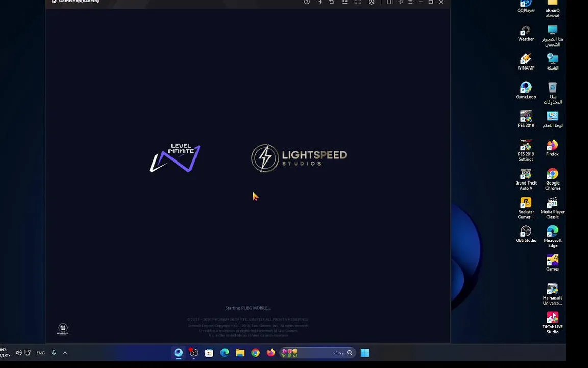Open the Control Panel desktop icon
Screen dimensions: 588x368
coord(552,119)
